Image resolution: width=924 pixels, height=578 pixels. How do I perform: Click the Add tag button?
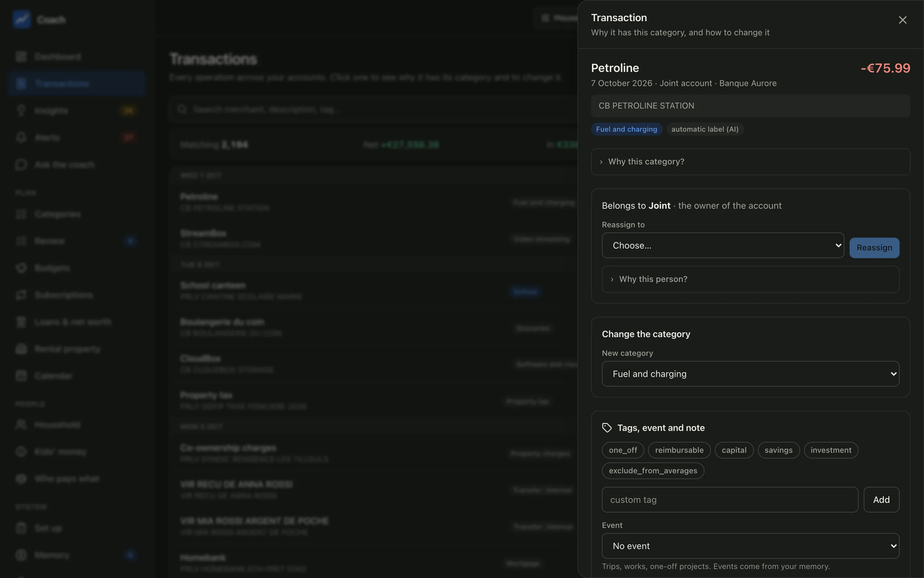[x=881, y=500]
